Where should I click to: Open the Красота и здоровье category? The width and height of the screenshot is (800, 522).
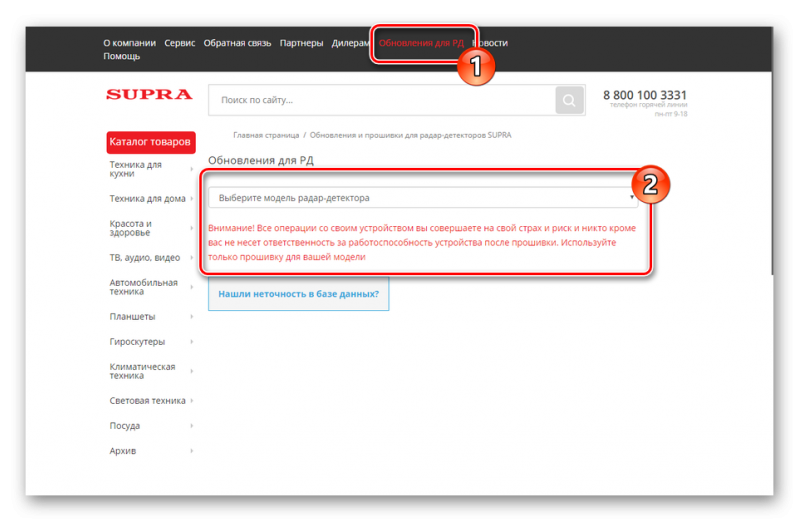point(130,228)
